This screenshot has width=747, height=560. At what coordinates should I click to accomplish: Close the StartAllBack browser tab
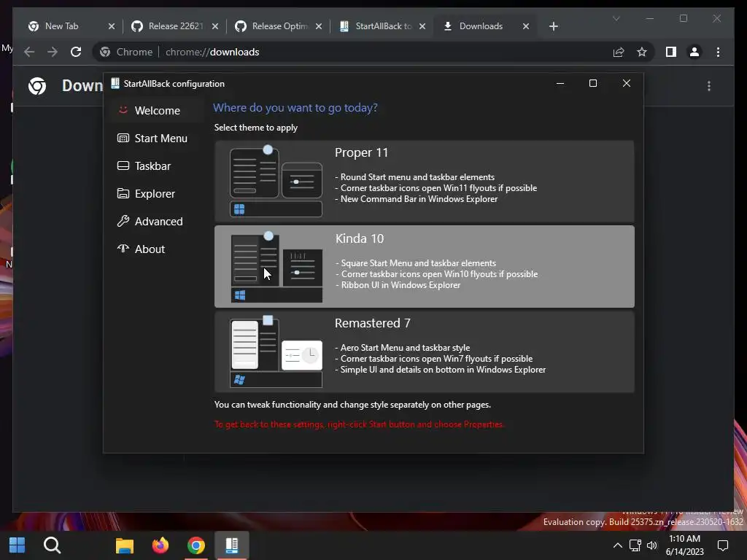point(422,26)
